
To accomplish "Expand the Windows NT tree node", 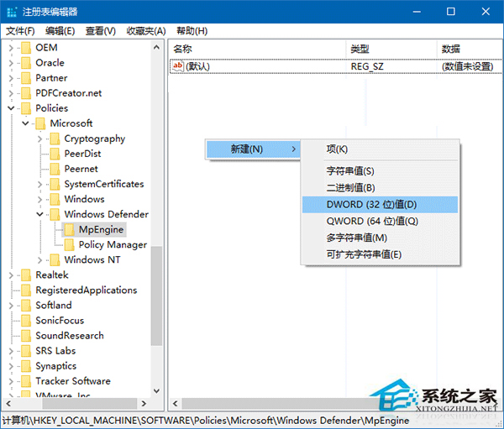I will point(39,260).
